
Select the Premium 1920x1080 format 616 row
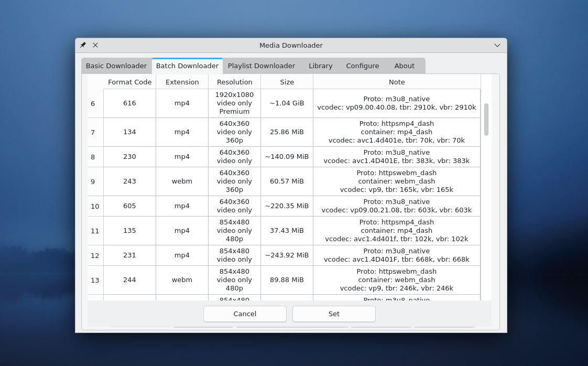point(234,103)
